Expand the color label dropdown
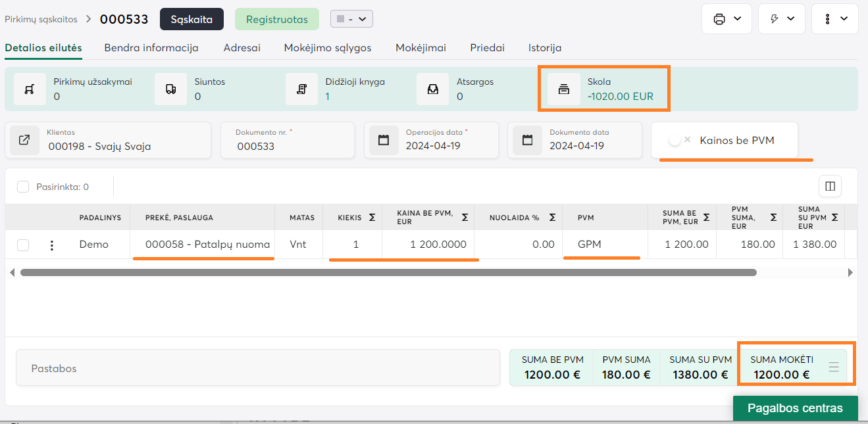 [x=351, y=19]
